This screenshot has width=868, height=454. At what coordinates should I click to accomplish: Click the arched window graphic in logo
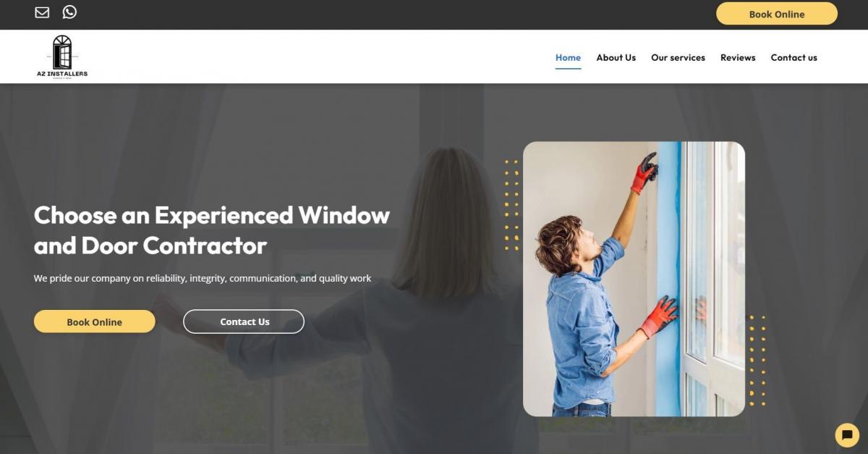pyautogui.click(x=62, y=51)
